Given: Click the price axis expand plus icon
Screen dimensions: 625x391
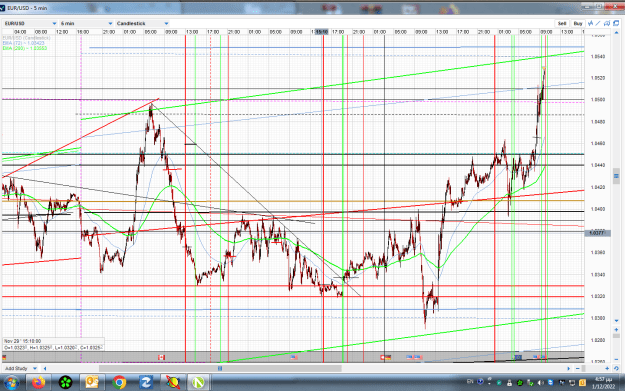Looking at the screenshot, I should click(616, 330).
